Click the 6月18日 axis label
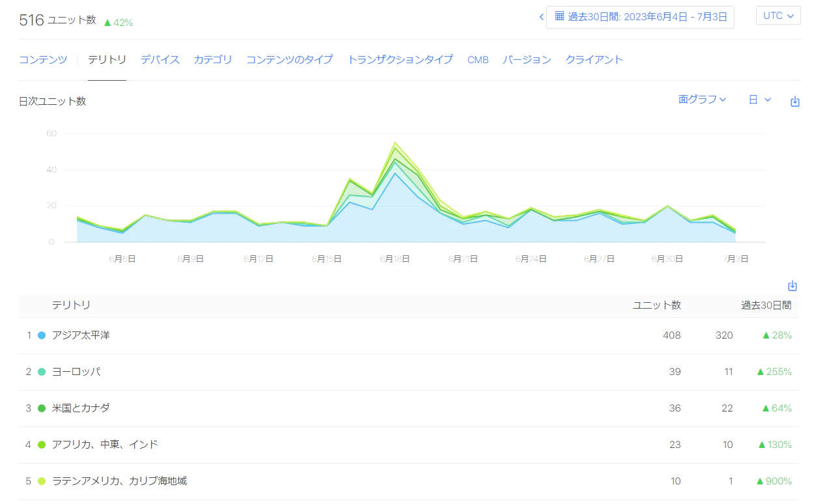 click(x=395, y=259)
